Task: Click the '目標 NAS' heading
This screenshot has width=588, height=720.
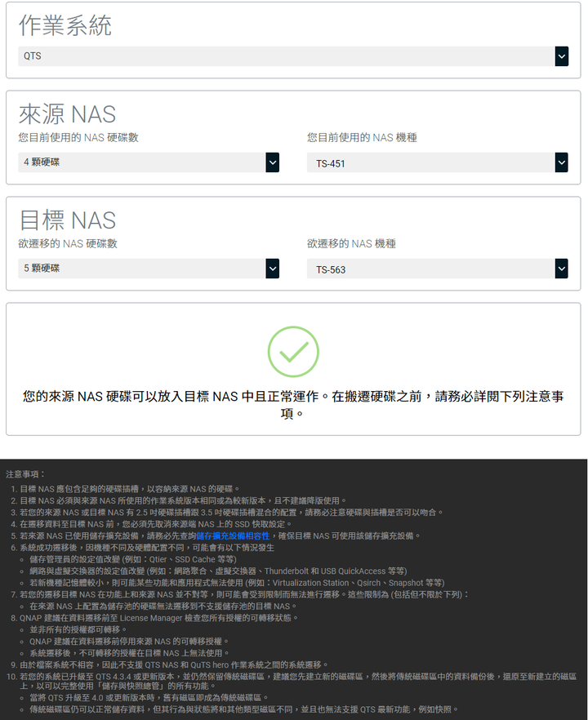Action: click(x=67, y=220)
